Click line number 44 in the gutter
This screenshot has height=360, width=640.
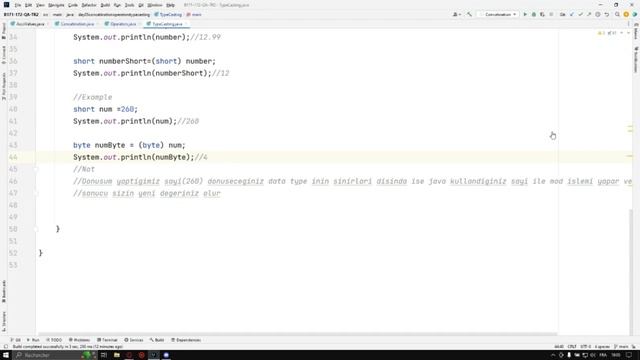[x=13, y=157]
